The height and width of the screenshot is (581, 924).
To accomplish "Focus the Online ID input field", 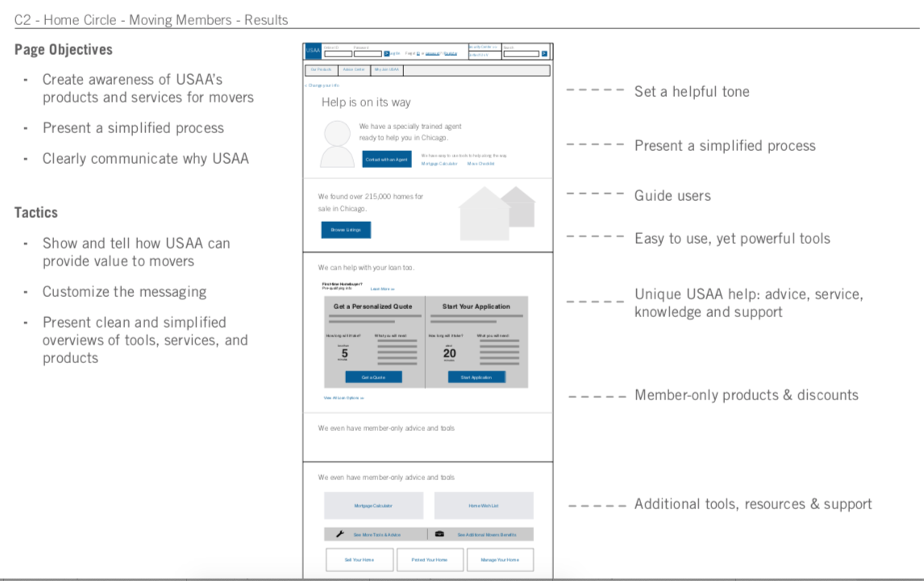I will pos(339,54).
